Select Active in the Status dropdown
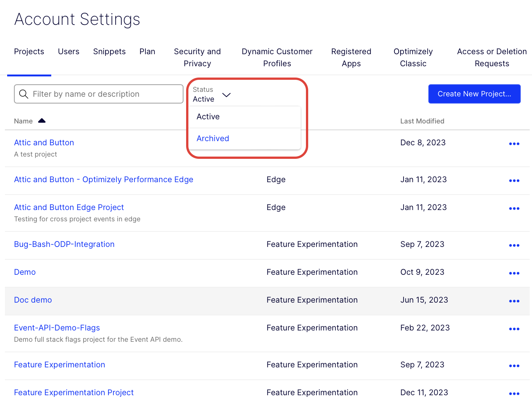This screenshot has width=532, height=405. point(208,117)
